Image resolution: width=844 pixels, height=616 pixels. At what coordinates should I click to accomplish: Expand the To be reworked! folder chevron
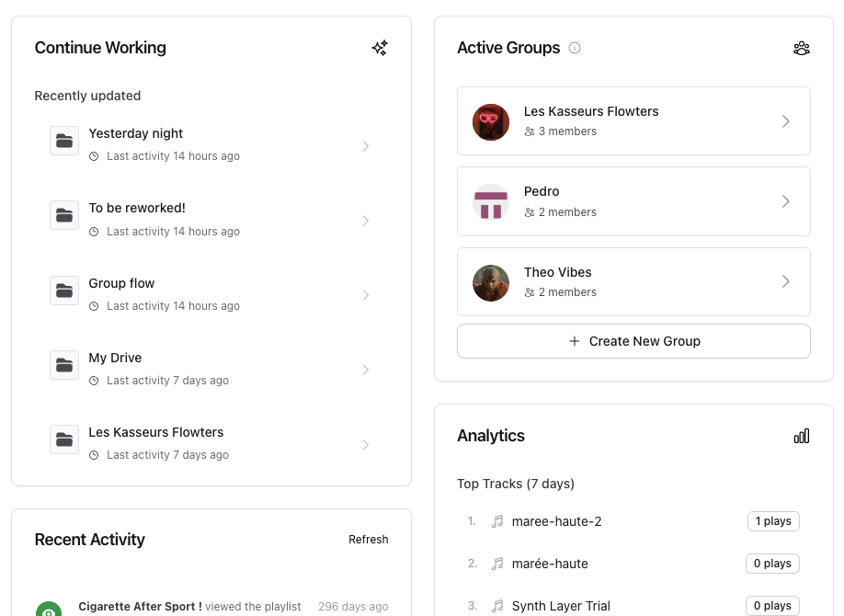point(366,221)
